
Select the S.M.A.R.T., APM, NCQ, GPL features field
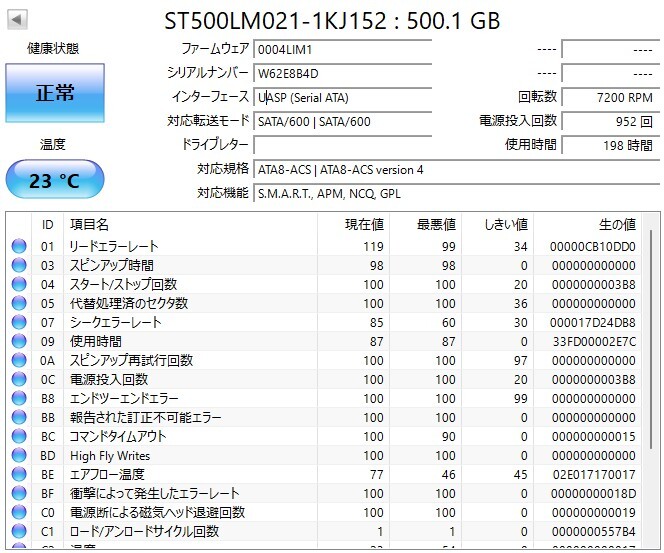[x=456, y=194]
